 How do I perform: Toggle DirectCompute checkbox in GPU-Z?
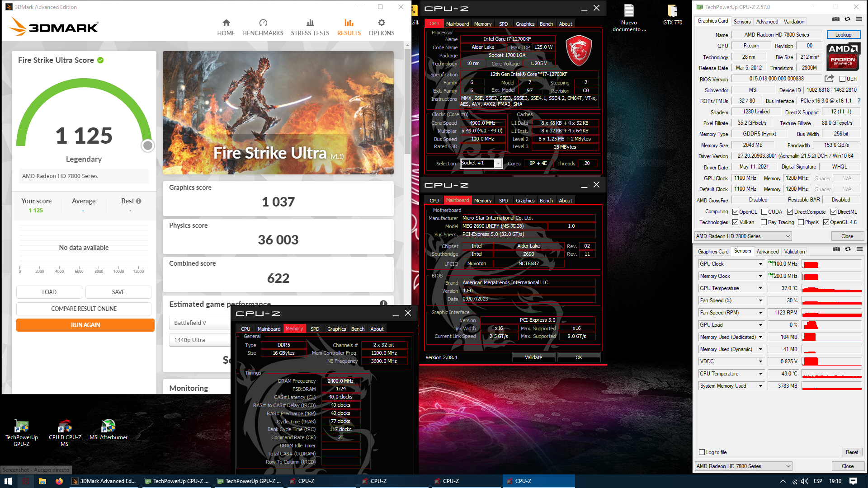[790, 212]
